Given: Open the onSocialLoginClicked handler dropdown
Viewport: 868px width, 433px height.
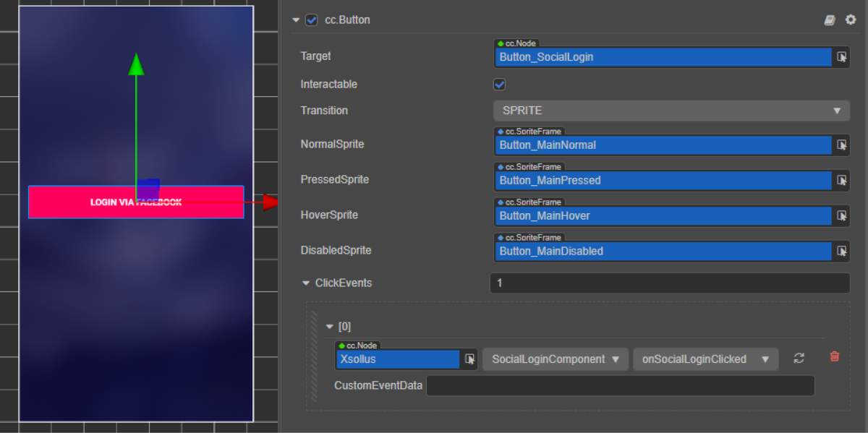Looking at the screenshot, I should click(x=705, y=359).
